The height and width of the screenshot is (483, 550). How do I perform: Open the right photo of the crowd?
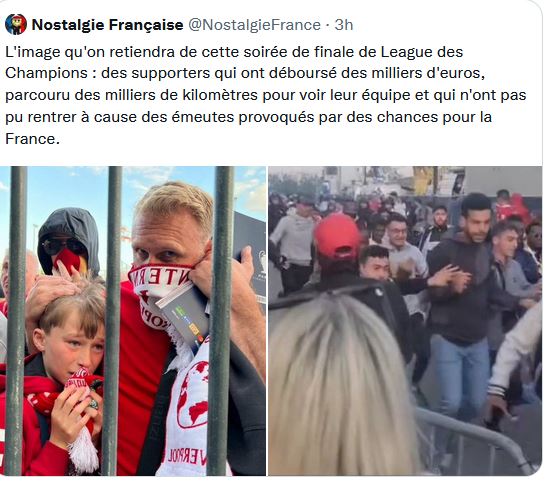click(x=405, y=321)
